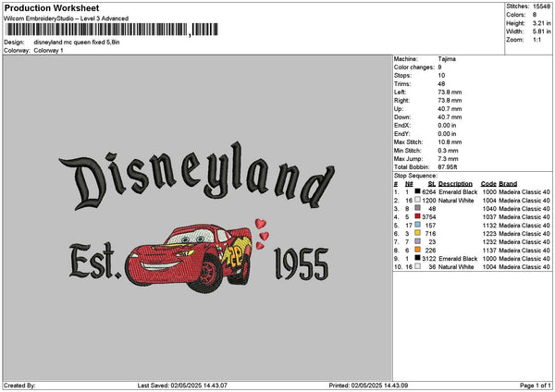555x392 pixels.
Task: Click the Production Worksheet title
Action: click(x=52, y=7)
